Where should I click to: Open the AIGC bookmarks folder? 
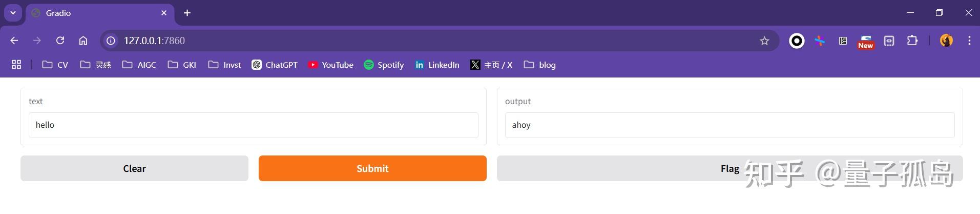point(139,65)
